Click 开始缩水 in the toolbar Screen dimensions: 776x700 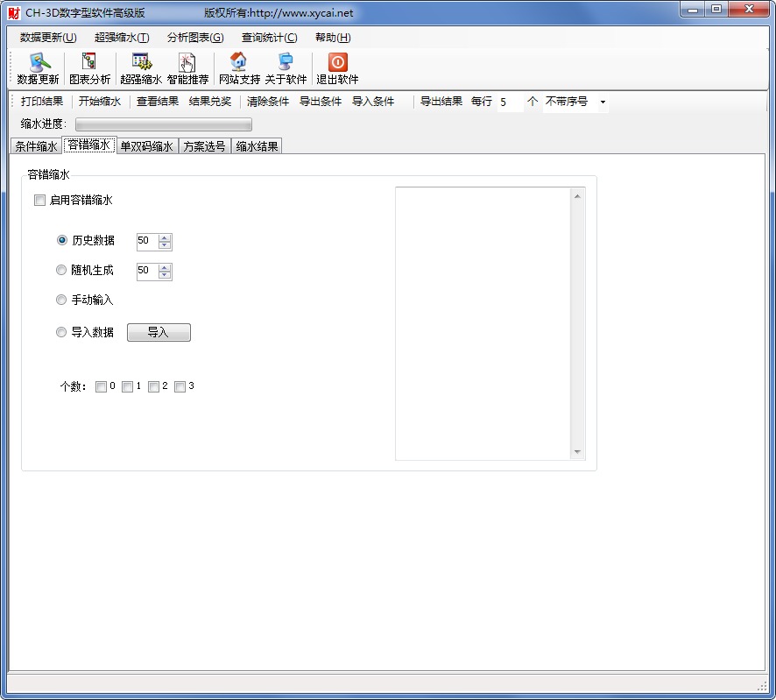click(98, 102)
